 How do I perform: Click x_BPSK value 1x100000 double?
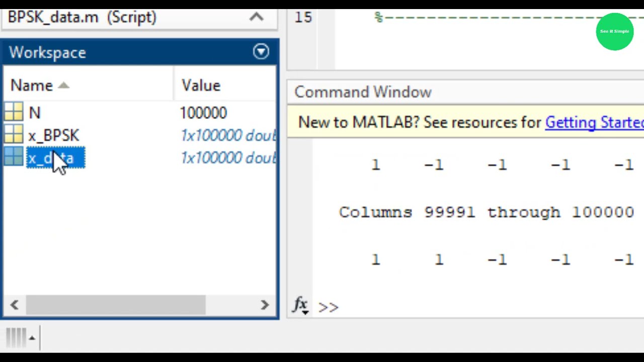pyautogui.click(x=228, y=136)
